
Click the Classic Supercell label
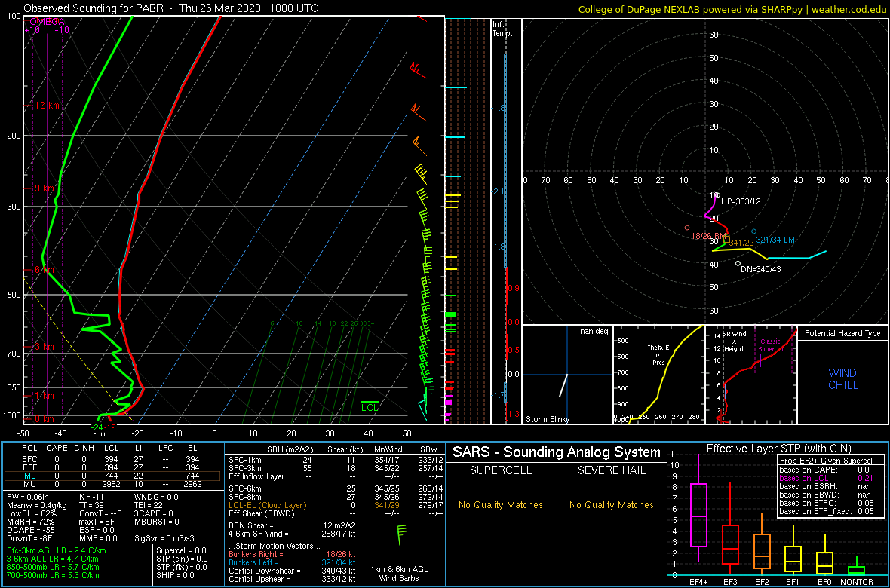[x=772, y=346]
